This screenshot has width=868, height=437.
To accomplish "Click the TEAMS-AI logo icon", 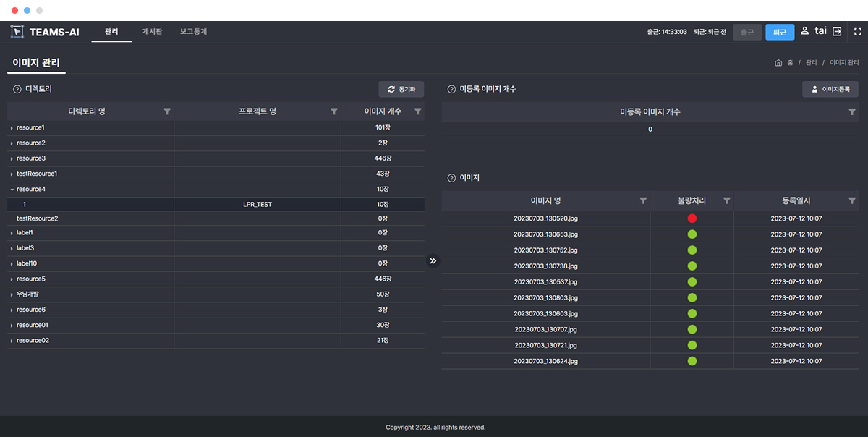I will click(x=16, y=31).
